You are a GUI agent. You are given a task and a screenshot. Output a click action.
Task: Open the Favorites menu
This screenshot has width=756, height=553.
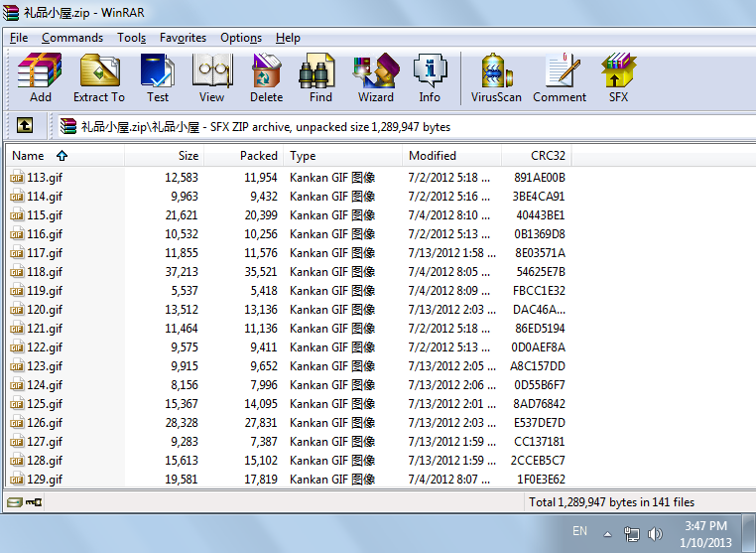(183, 38)
